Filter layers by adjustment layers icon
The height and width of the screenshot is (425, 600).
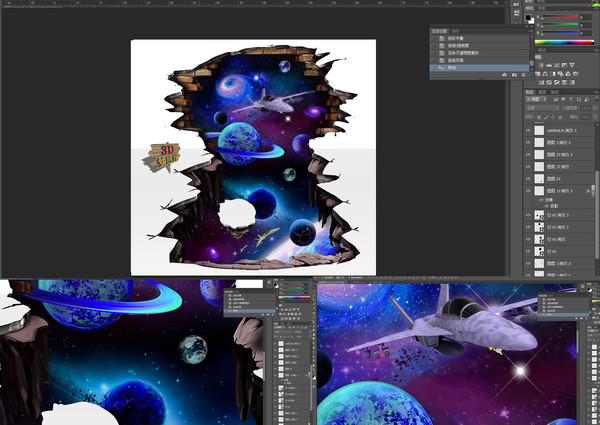563,99
